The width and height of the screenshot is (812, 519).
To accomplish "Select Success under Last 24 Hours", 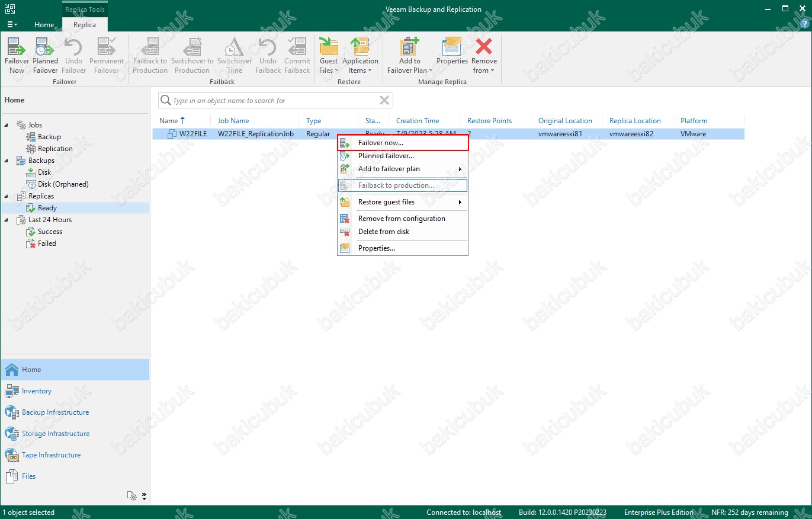I will click(x=50, y=232).
